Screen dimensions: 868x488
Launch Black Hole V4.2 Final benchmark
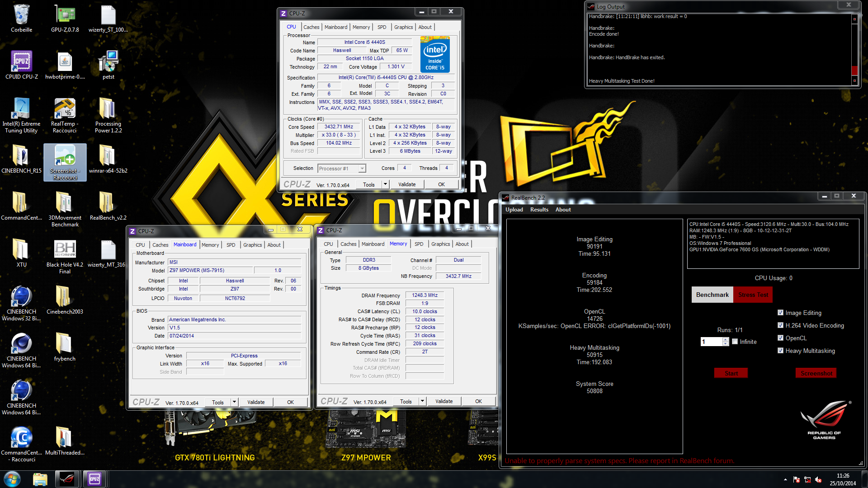(65, 256)
